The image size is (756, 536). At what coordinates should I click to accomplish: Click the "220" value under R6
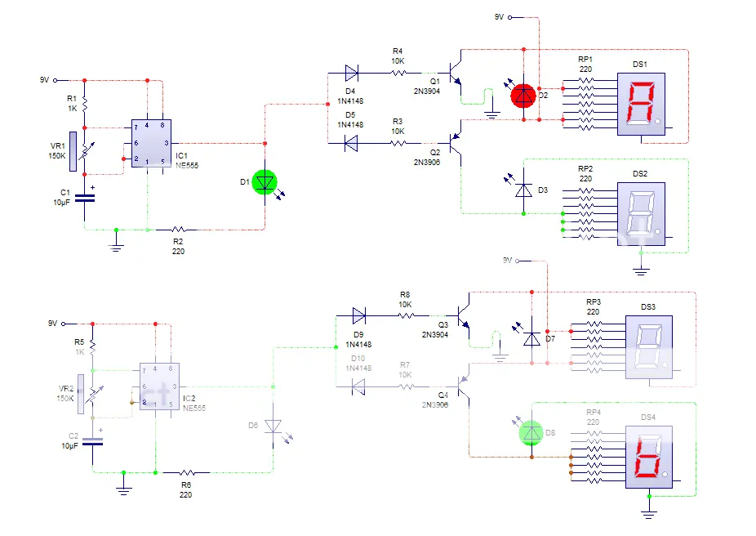coord(186,495)
